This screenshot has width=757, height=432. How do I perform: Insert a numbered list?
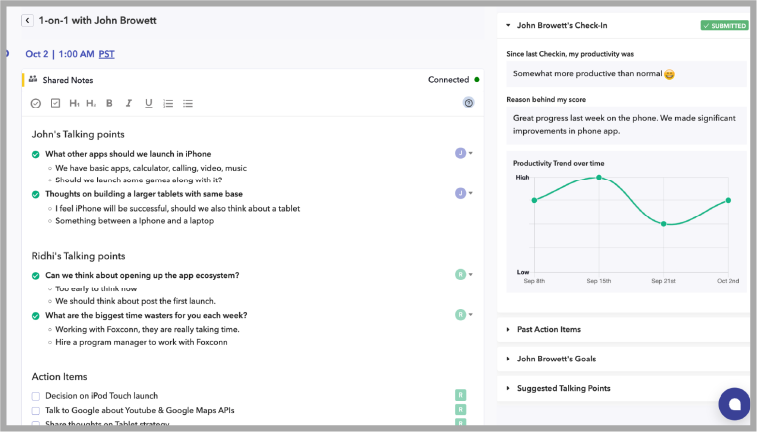[x=168, y=103]
